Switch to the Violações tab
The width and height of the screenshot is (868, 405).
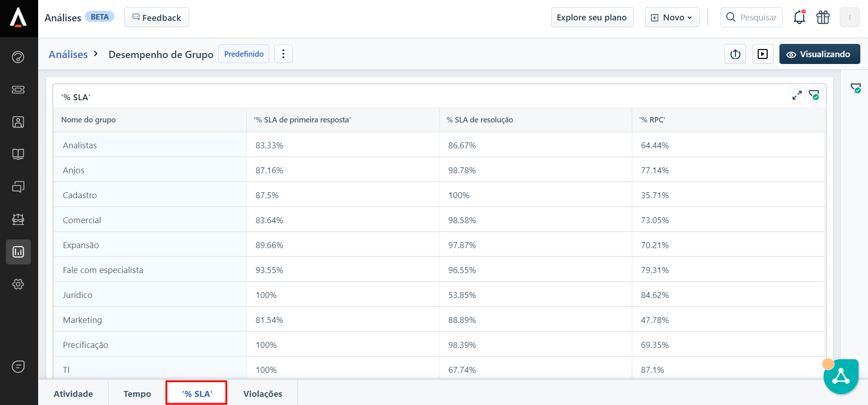pos(262,394)
